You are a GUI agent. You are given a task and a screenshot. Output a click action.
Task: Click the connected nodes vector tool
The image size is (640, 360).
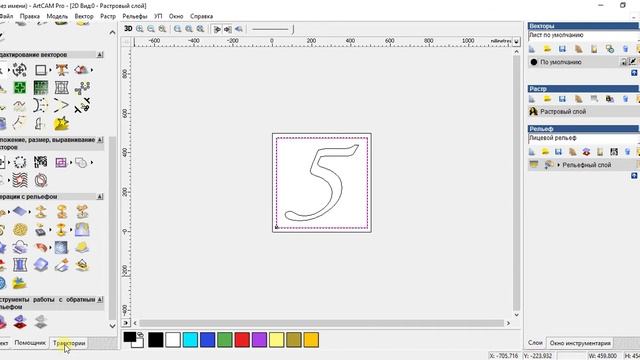pyautogui.click(x=82, y=87)
